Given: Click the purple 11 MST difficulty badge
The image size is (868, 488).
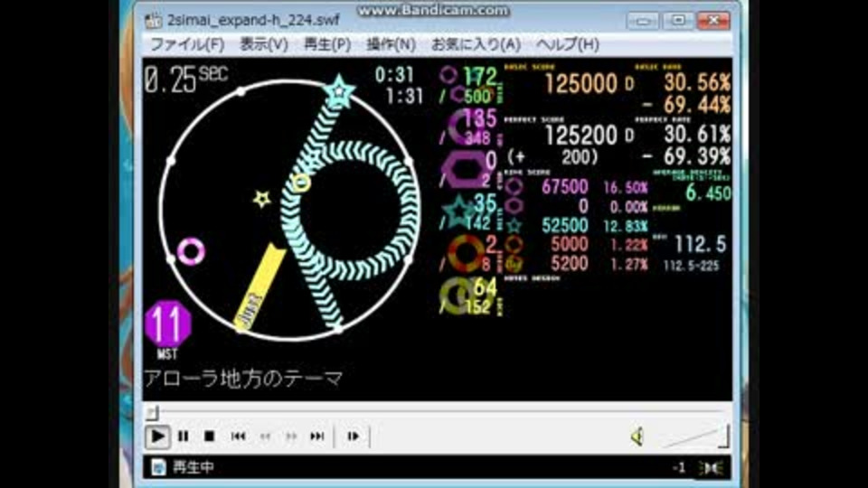Looking at the screenshot, I should [168, 324].
